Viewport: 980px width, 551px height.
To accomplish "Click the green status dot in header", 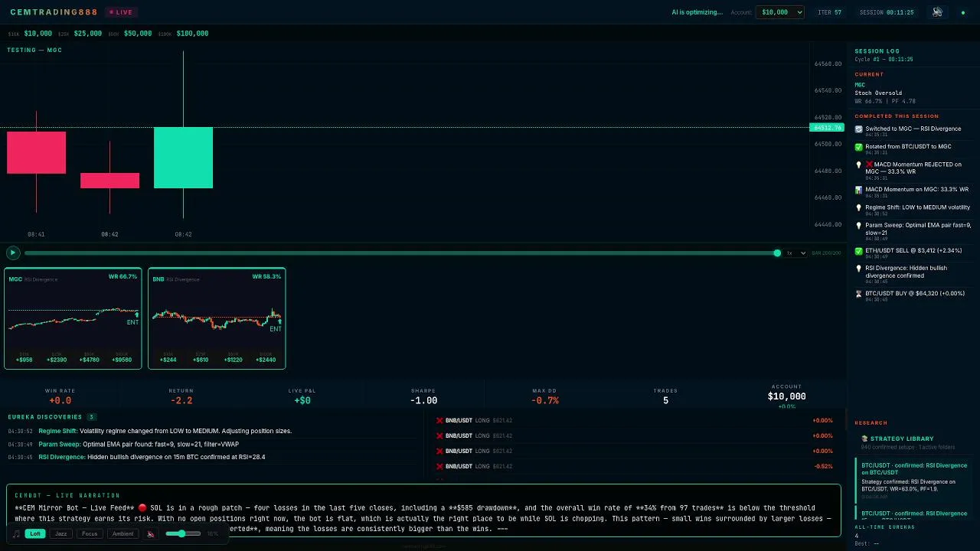I will coord(963,12).
